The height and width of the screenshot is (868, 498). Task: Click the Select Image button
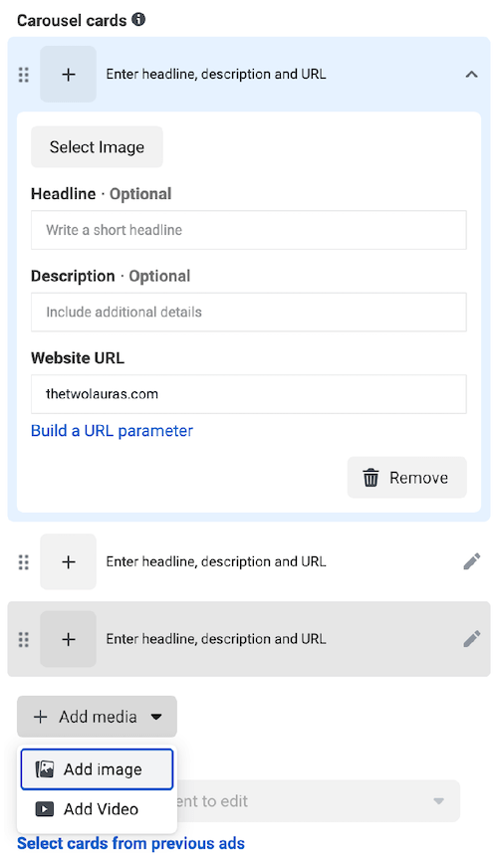coord(97,146)
